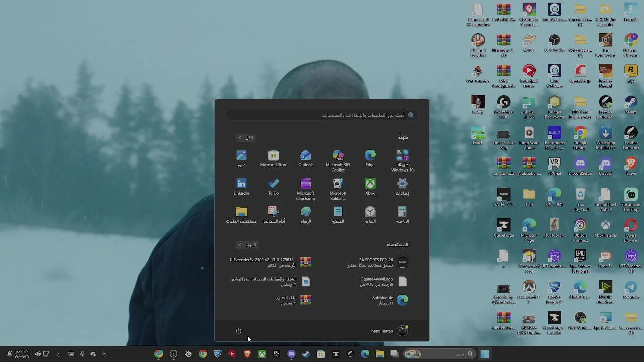Open recommended SubModule file
The height and width of the screenshot is (362, 644).
pos(389,300)
